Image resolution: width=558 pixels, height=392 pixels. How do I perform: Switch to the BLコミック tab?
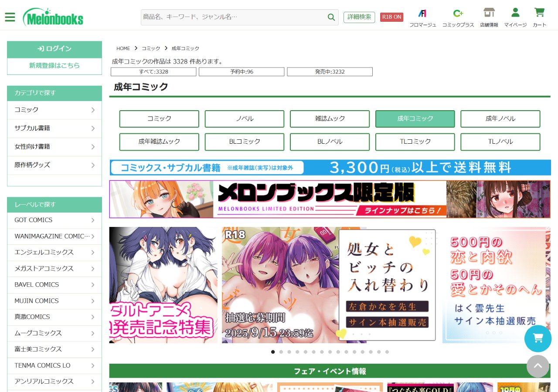point(245,142)
